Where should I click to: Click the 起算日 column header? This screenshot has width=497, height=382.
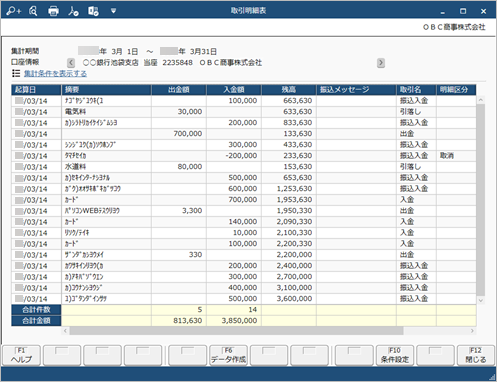point(36,90)
